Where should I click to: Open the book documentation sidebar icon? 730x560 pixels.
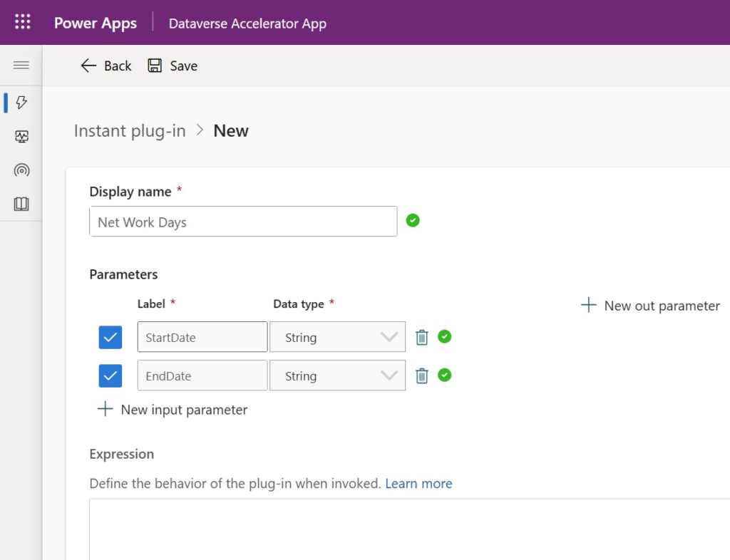pos(21,204)
